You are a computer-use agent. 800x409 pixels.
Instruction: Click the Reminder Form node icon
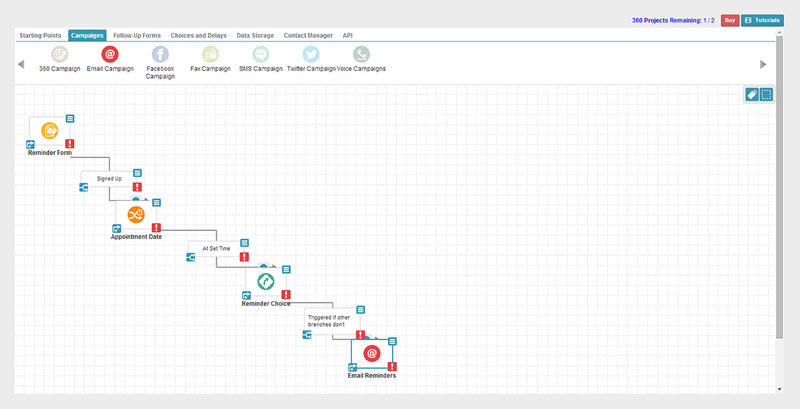point(49,130)
